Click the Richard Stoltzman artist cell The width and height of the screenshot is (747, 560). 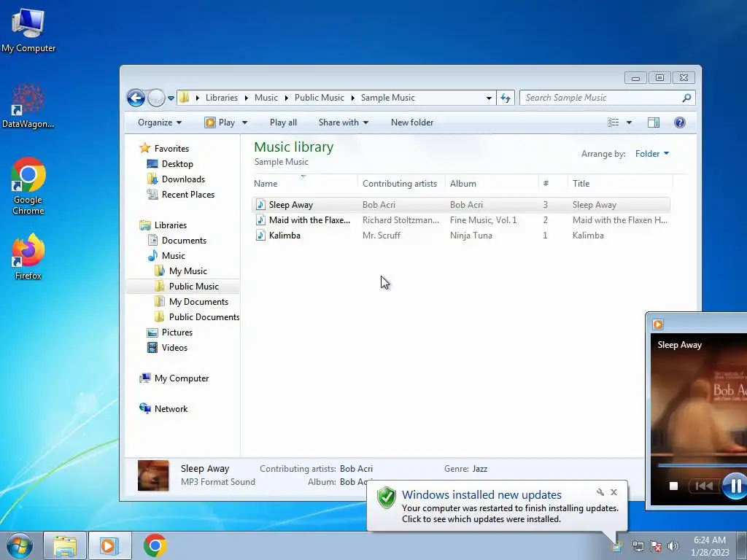(x=400, y=220)
